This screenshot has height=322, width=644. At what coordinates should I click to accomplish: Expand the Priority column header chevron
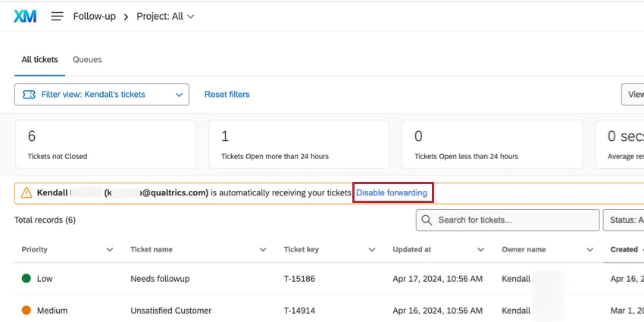(110, 250)
